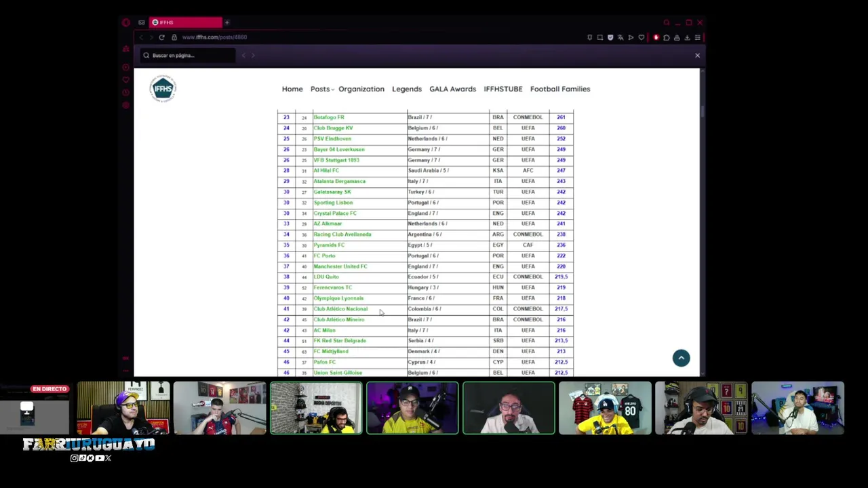Add page to bookmarks heart icon

(x=642, y=37)
